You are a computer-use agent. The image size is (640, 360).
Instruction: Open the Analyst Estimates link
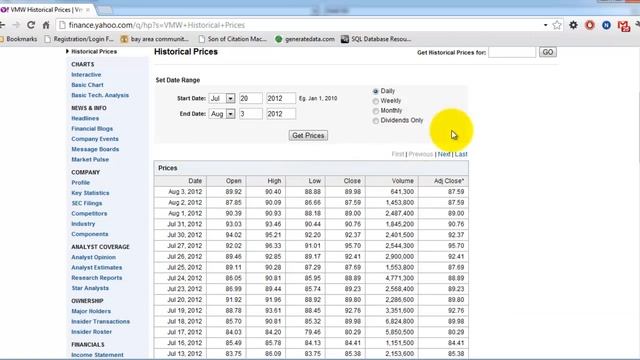tap(96, 268)
